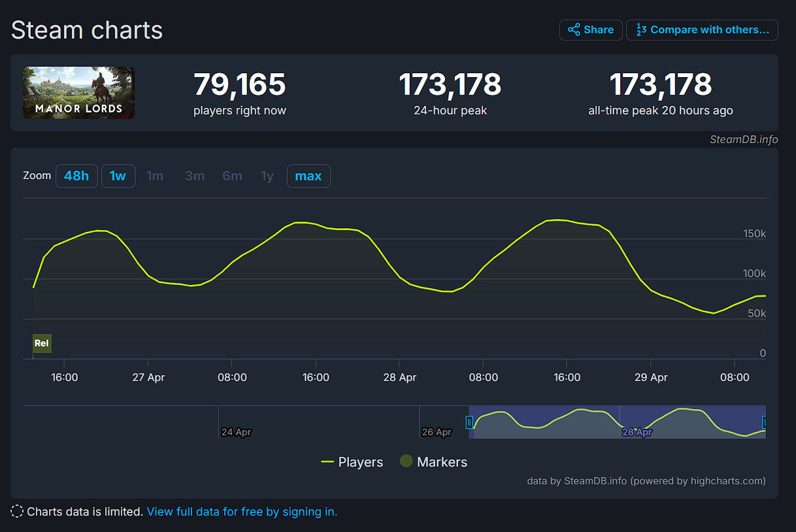
Task: Open View full data by signing in link
Action: click(x=242, y=512)
